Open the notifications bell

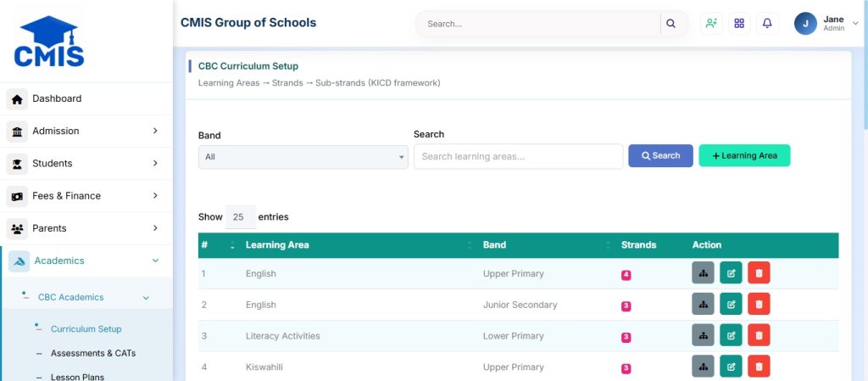click(x=767, y=23)
